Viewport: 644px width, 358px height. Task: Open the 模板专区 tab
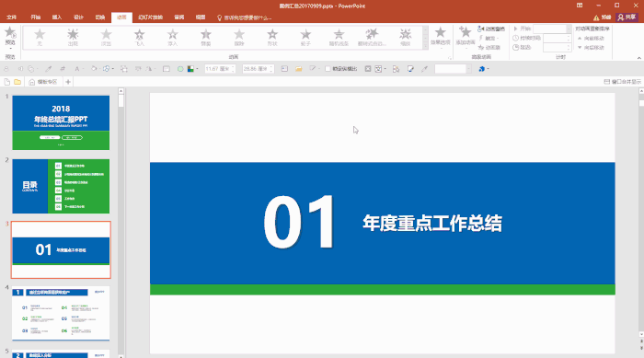(x=43, y=82)
